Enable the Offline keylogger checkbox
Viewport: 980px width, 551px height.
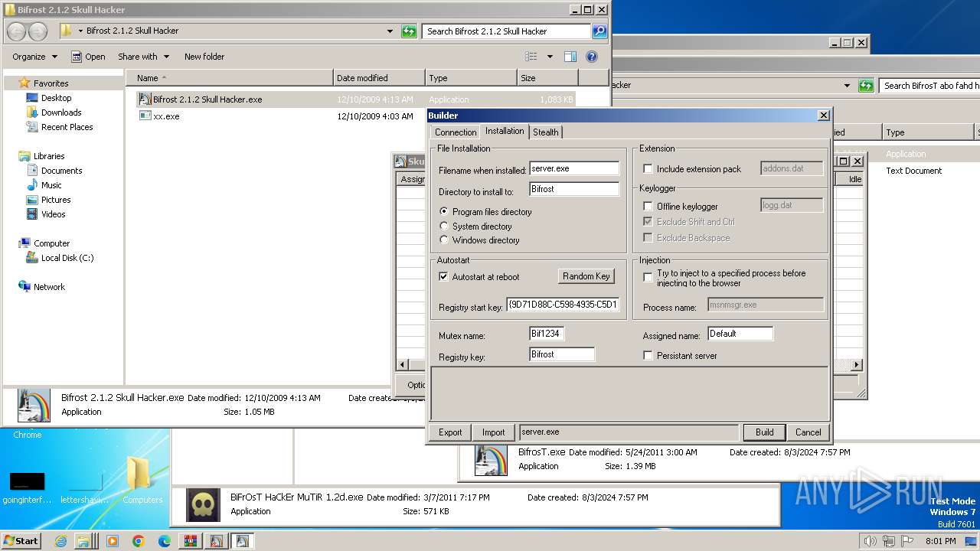click(x=648, y=207)
